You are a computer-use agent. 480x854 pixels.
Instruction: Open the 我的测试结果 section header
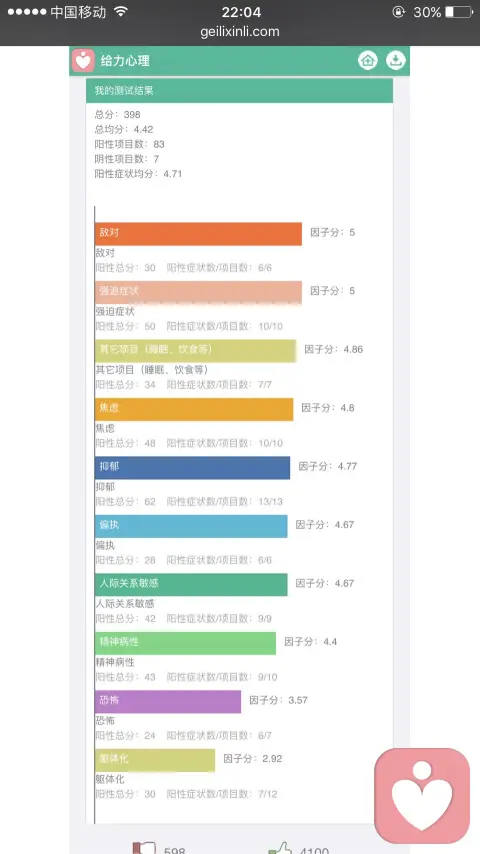pos(239,90)
